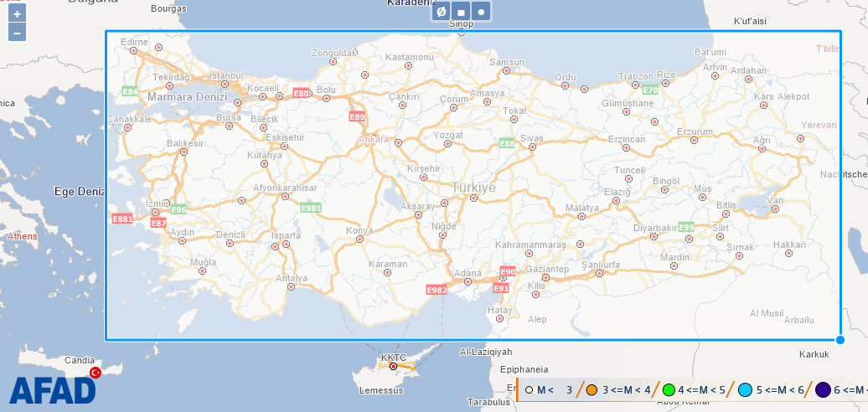Click the Athens label
868x412 pixels.
point(22,236)
